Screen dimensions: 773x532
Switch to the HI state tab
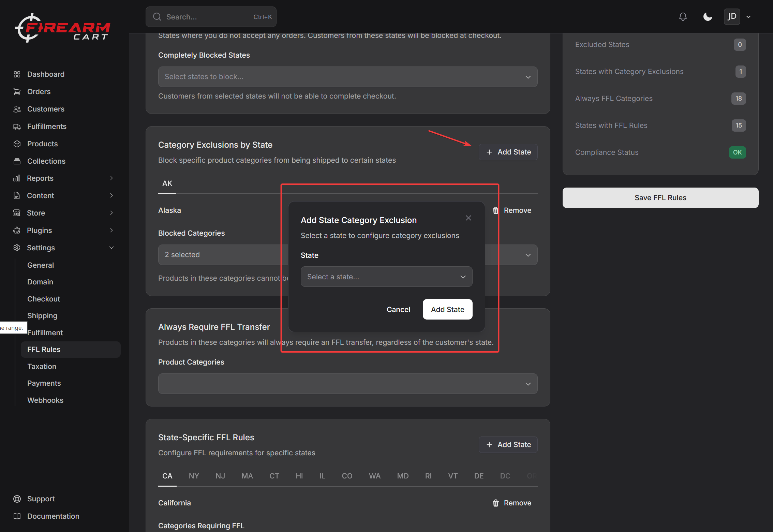pos(299,476)
